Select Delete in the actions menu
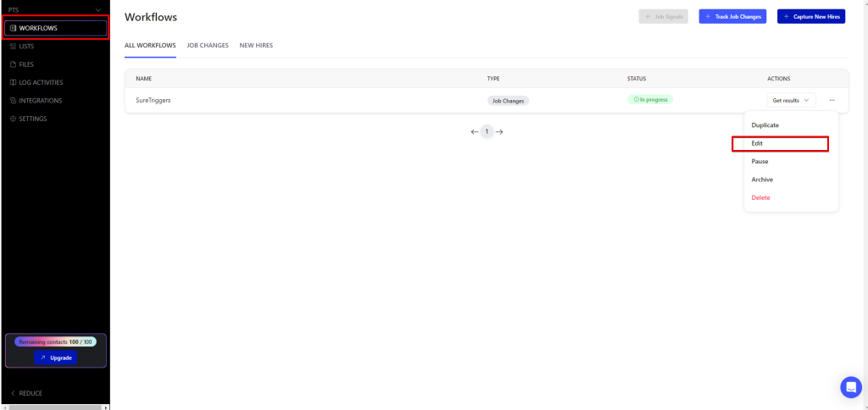868x410 pixels. tap(760, 197)
